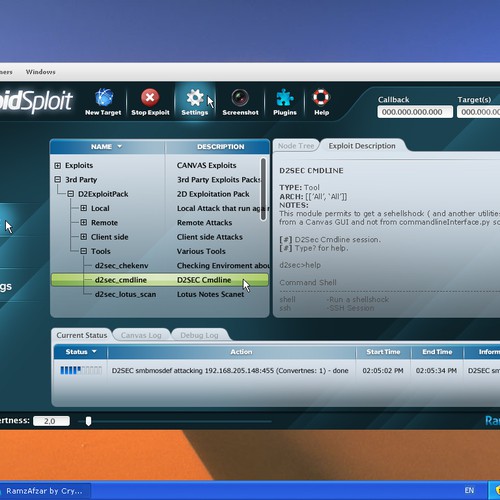
Task: Click the Start Time column header
Action: (383, 352)
